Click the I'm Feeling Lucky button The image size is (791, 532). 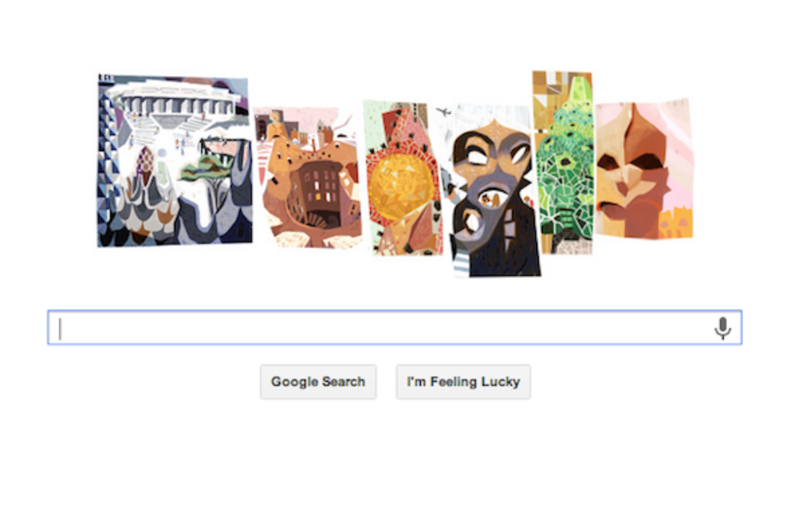463,382
